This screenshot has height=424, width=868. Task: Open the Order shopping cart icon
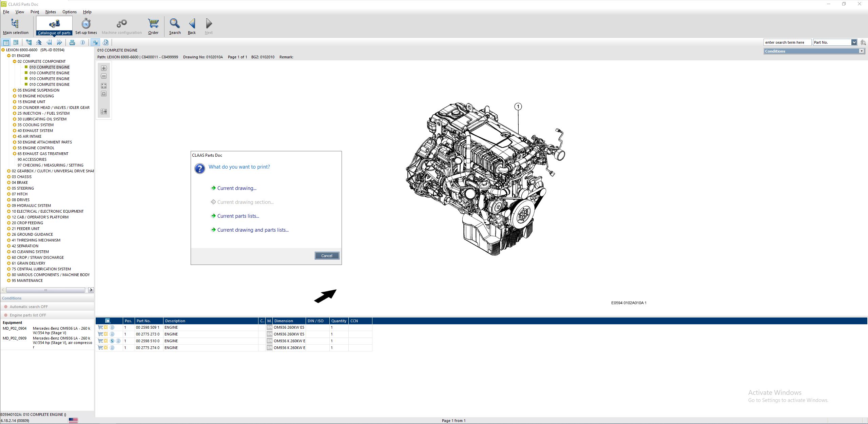pos(153,24)
